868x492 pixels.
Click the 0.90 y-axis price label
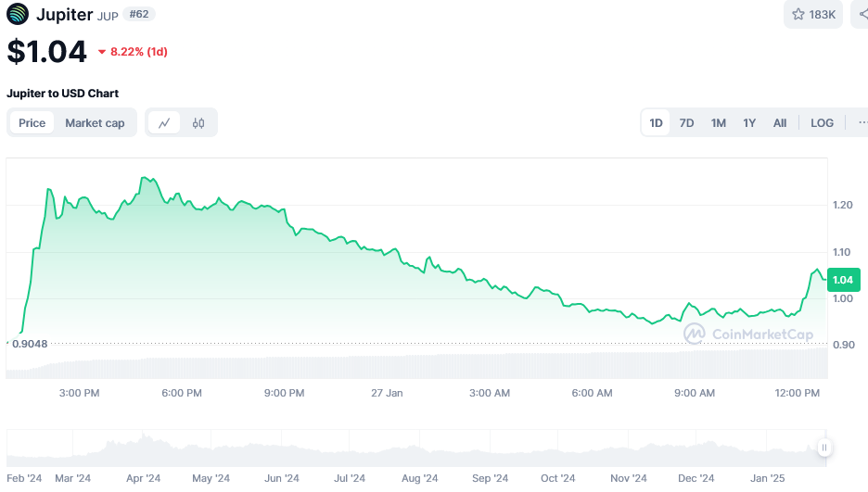[844, 345]
